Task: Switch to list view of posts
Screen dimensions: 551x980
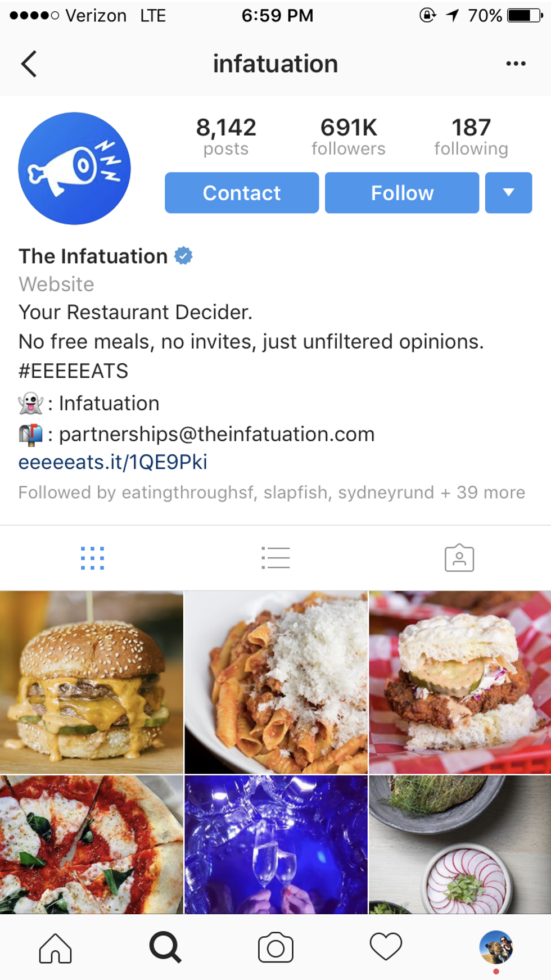Action: click(x=275, y=558)
